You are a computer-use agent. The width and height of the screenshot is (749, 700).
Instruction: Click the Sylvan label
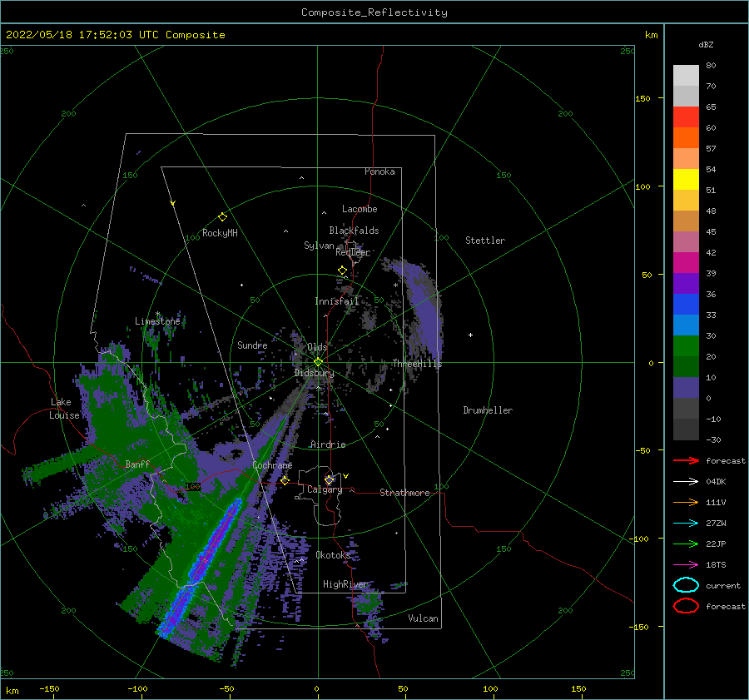(319, 246)
